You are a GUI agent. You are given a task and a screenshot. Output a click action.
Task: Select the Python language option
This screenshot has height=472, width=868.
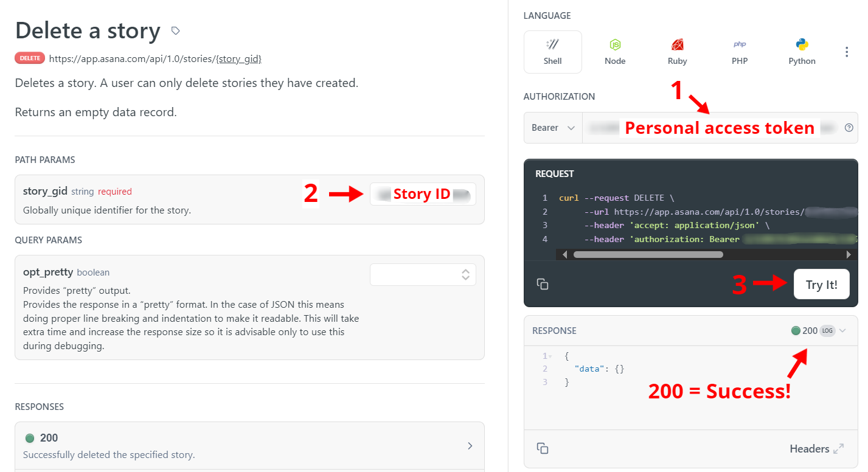[802, 52]
